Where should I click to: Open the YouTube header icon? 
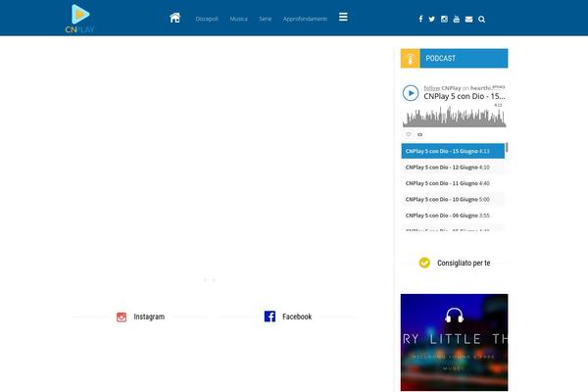coord(457,20)
